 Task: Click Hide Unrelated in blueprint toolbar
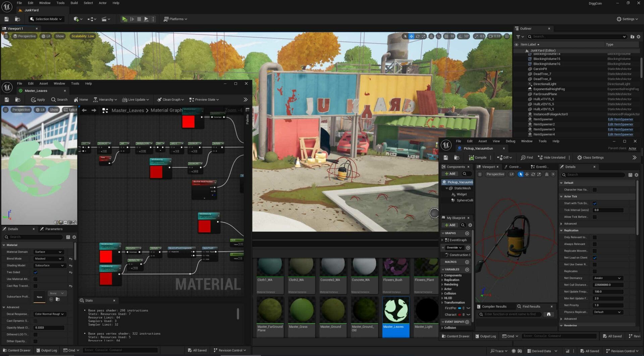551,157
